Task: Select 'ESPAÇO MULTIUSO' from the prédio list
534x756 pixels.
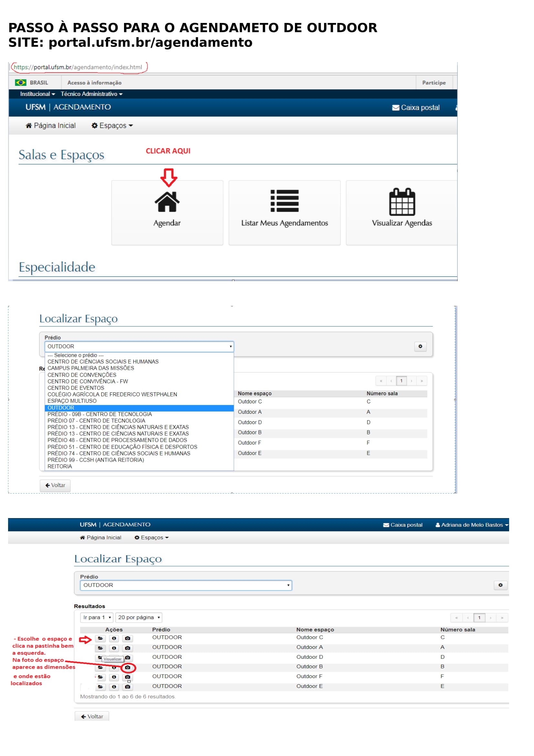Action: pyautogui.click(x=72, y=401)
